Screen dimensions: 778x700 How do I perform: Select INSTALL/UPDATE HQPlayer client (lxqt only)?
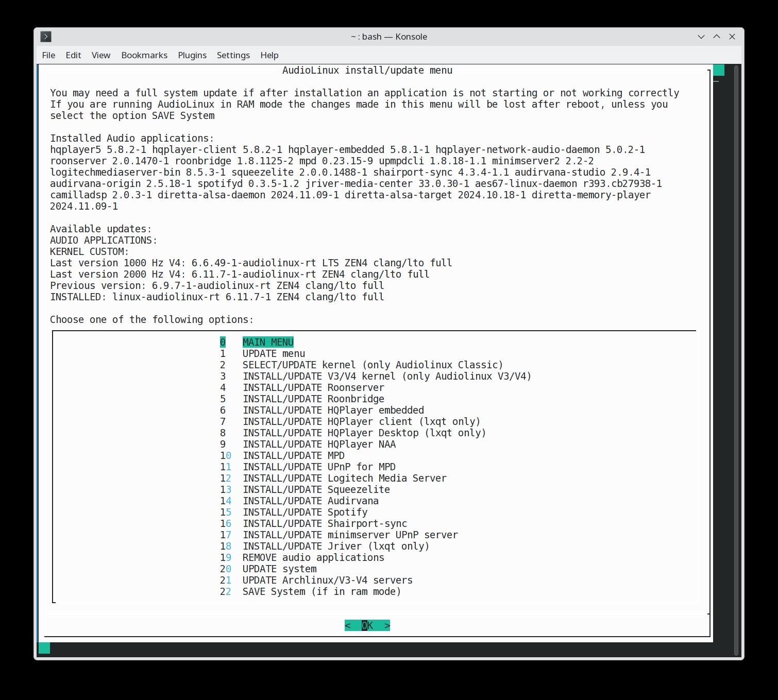point(350,421)
